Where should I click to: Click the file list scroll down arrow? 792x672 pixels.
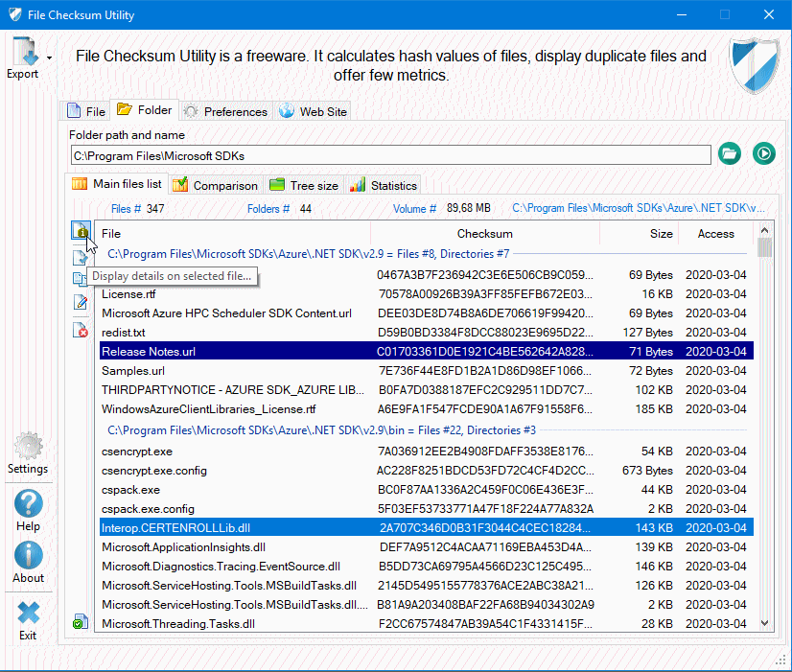[x=764, y=623]
